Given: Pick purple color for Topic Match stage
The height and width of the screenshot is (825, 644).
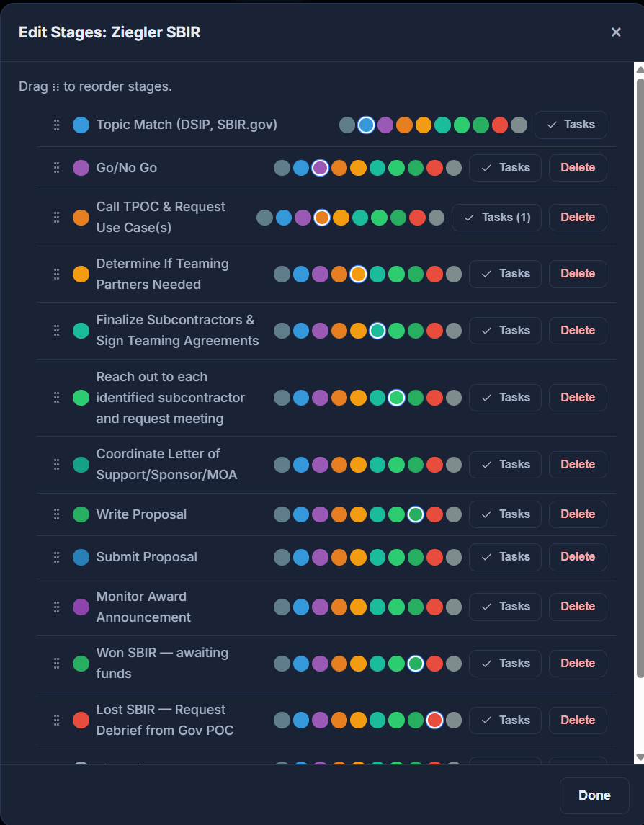Looking at the screenshot, I should coord(385,125).
